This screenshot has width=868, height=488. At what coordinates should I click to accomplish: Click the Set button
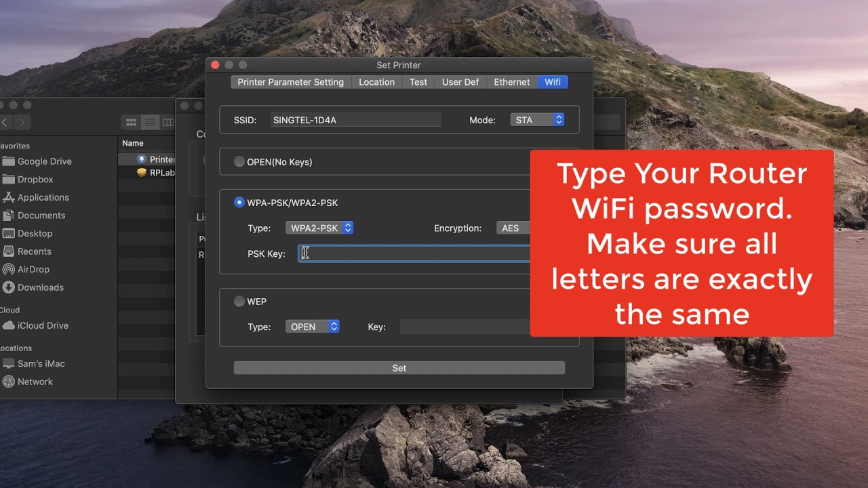pyautogui.click(x=399, y=368)
